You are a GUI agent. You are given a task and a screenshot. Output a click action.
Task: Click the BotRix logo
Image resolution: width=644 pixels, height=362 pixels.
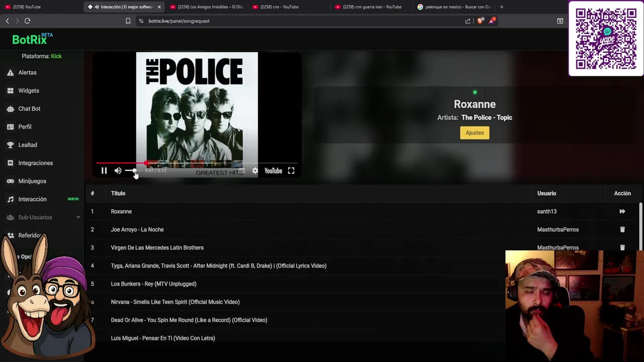pyautogui.click(x=32, y=39)
